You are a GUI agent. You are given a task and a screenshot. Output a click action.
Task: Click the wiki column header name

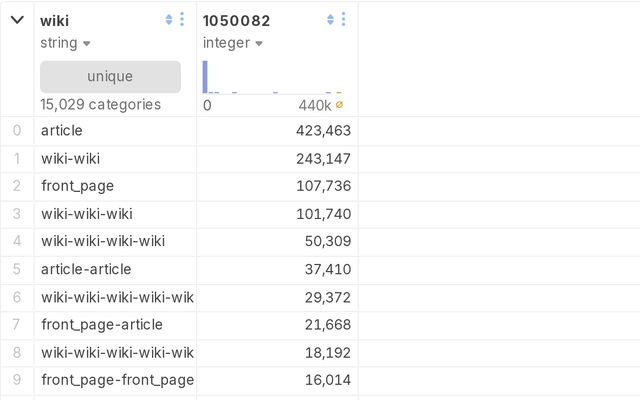coord(55,20)
